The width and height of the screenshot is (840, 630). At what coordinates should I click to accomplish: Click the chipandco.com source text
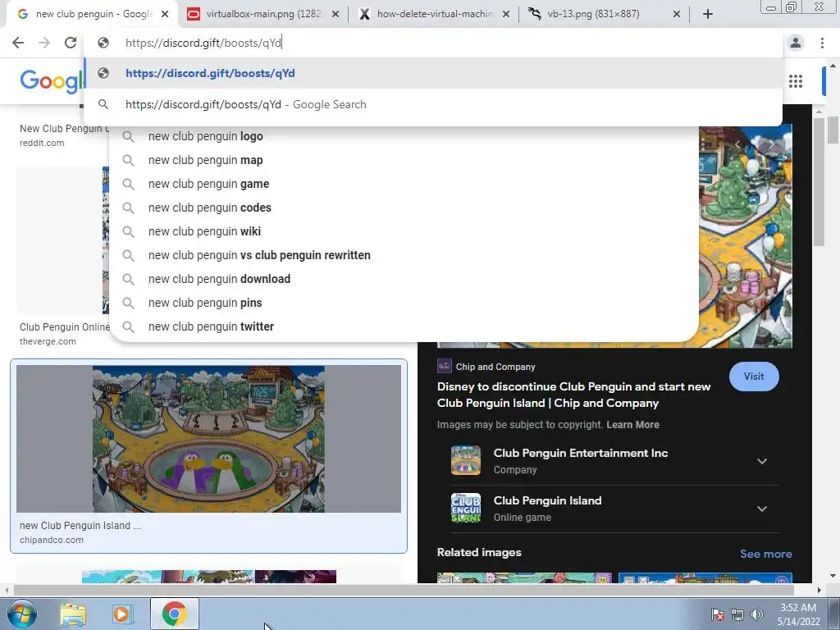click(52, 540)
